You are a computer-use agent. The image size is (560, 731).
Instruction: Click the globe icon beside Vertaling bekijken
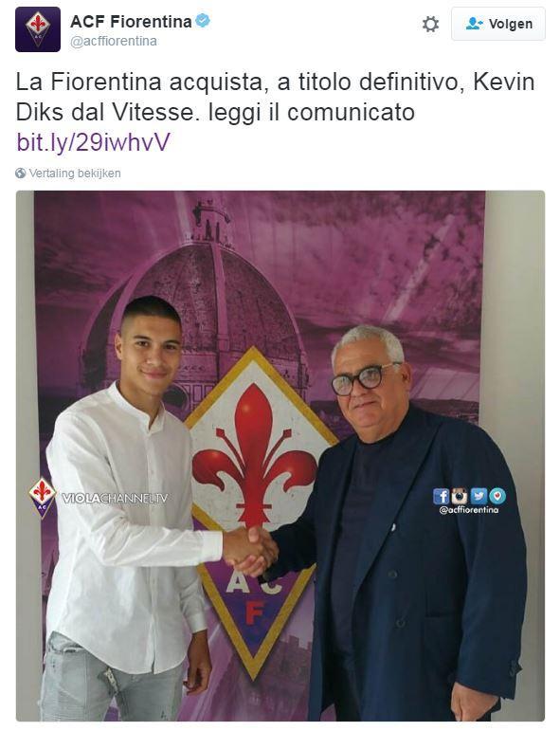click(x=21, y=173)
